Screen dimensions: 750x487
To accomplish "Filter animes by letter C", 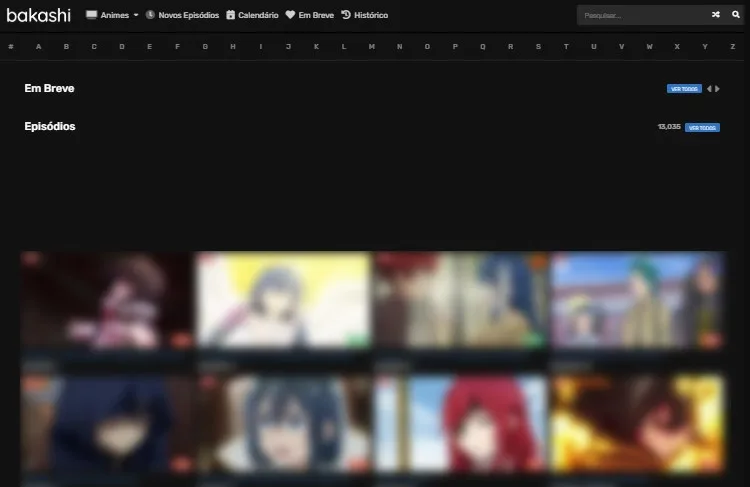I will (x=94, y=46).
